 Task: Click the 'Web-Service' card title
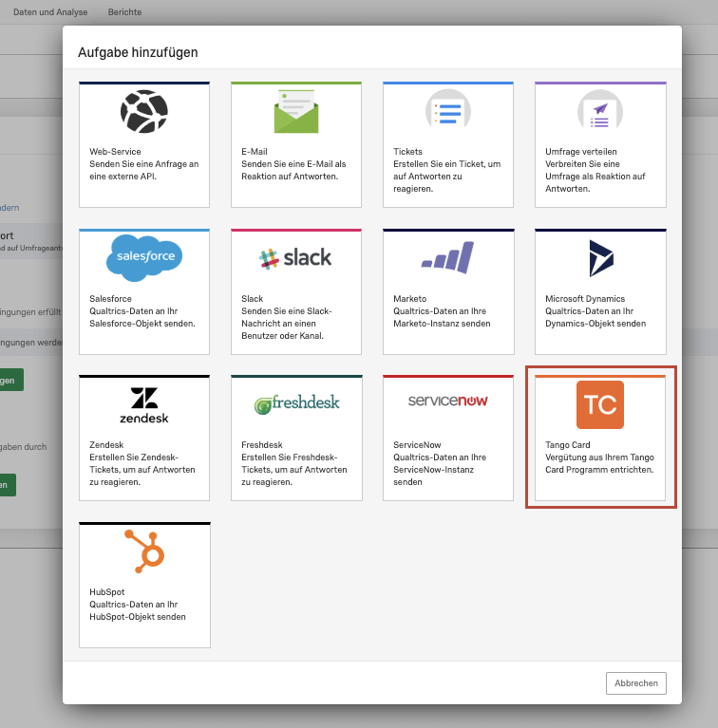115,151
